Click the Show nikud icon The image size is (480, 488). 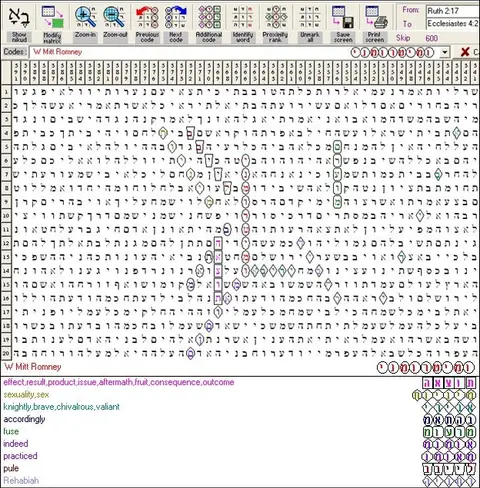(19, 17)
